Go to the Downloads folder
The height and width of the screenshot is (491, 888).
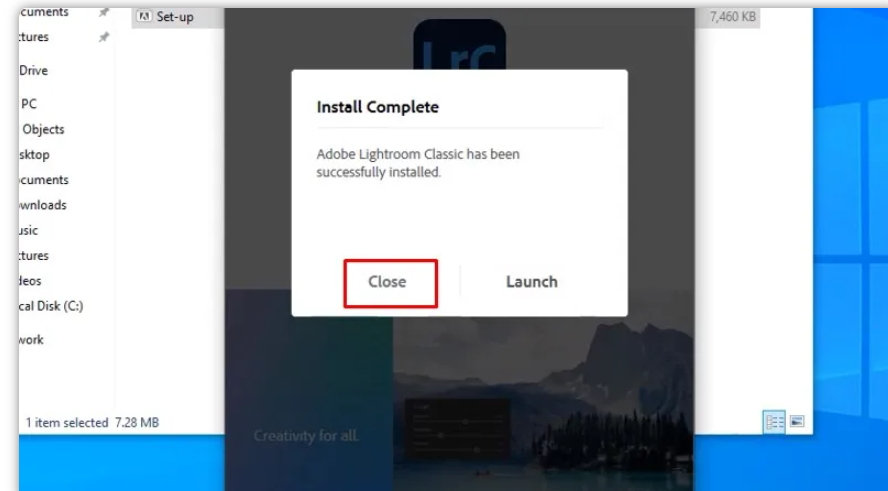pyautogui.click(x=42, y=206)
